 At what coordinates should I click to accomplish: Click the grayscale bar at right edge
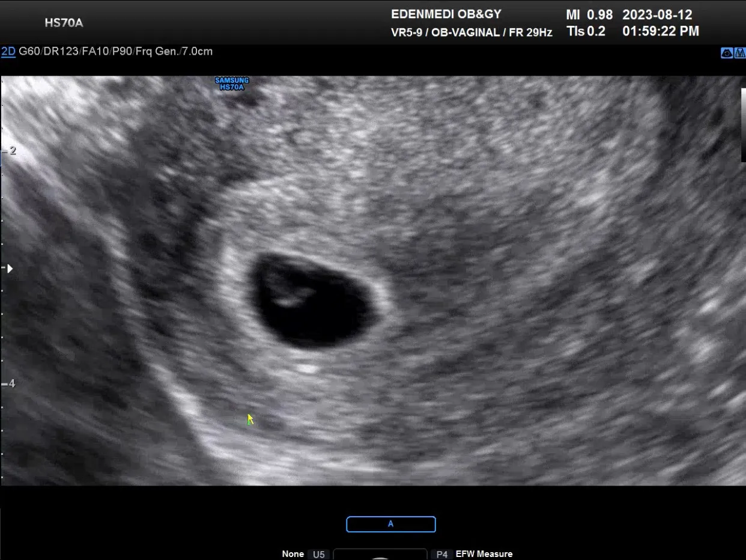[x=743, y=125]
